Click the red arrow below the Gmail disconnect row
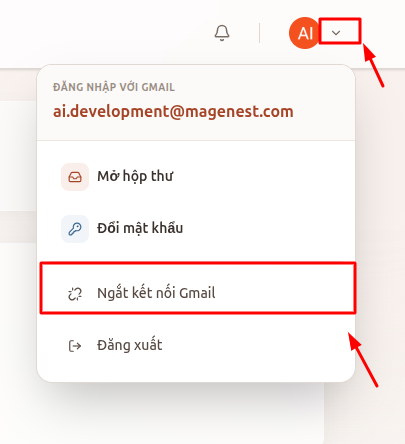This screenshot has height=444, width=405. tap(363, 359)
